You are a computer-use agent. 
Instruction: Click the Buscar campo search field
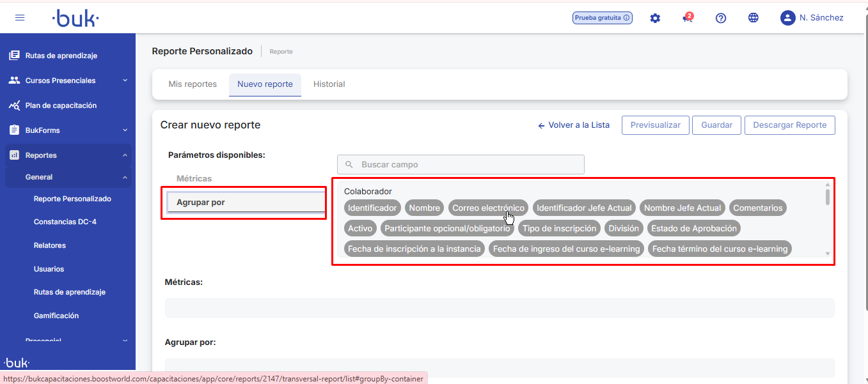[461, 164]
